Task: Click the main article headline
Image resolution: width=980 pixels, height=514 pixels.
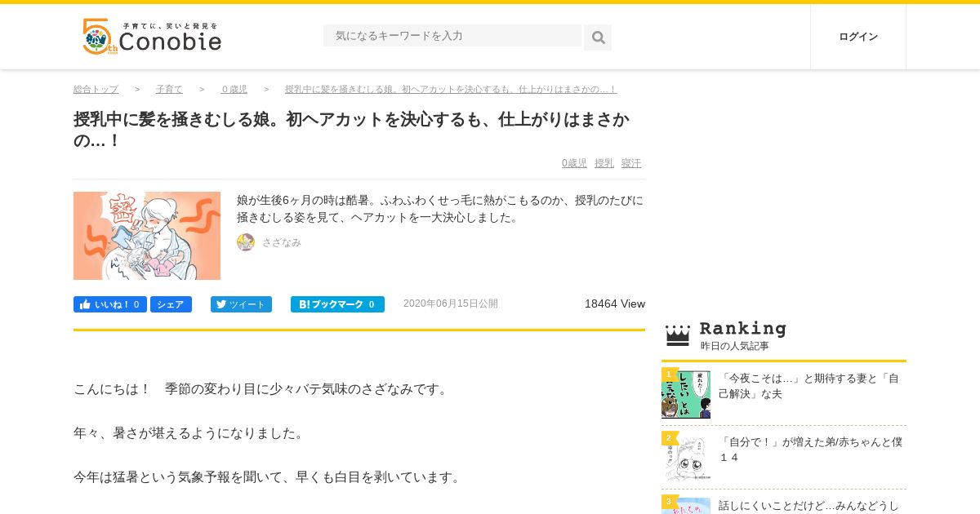Action: click(x=351, y=130)
